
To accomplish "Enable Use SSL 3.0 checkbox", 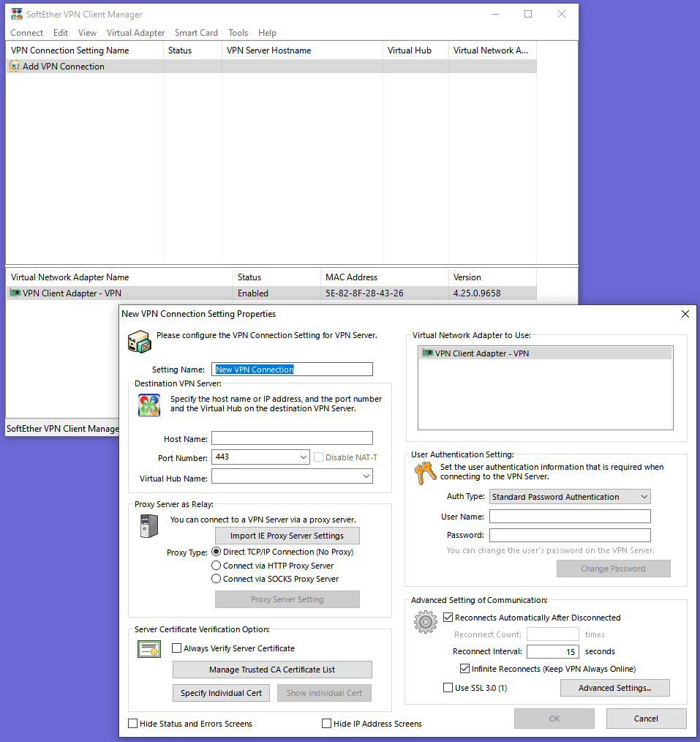I will pyautogui.click(x=448, y=688).
